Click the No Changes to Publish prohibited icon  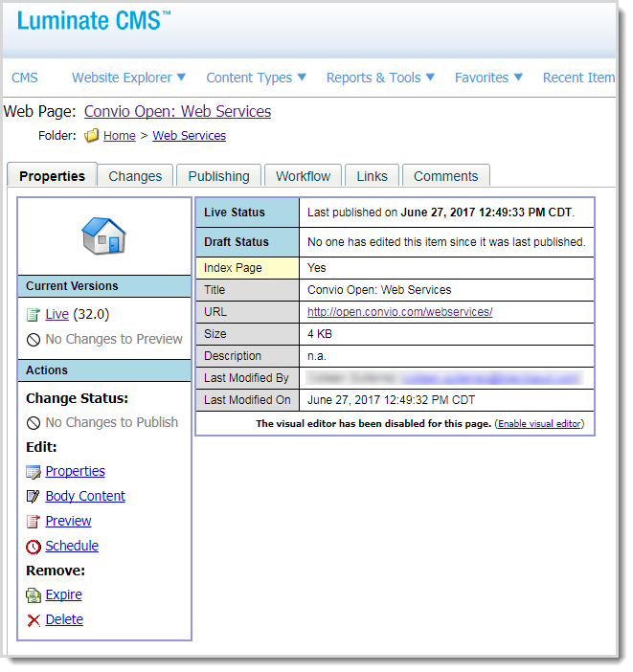pos(34,423)
